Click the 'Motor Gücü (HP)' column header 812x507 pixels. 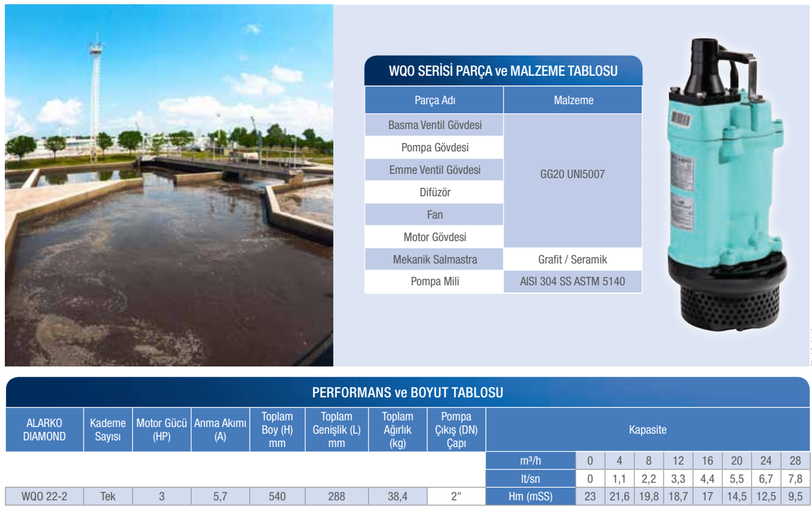162,429
